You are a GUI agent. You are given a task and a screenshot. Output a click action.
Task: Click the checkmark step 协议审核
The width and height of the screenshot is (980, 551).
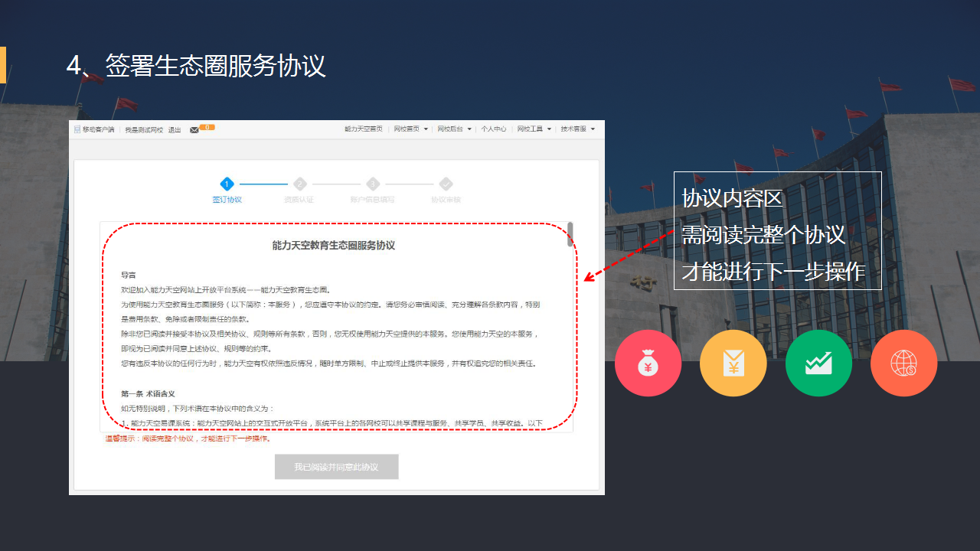(446, 184)
